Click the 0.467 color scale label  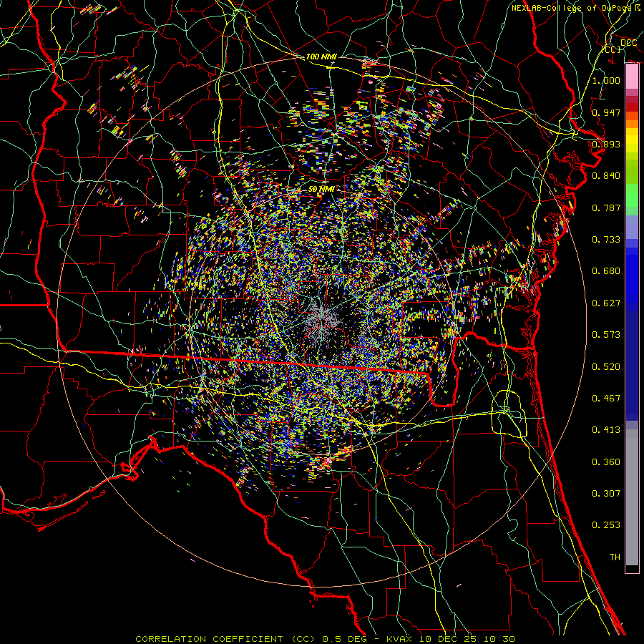tap(606, 399)
